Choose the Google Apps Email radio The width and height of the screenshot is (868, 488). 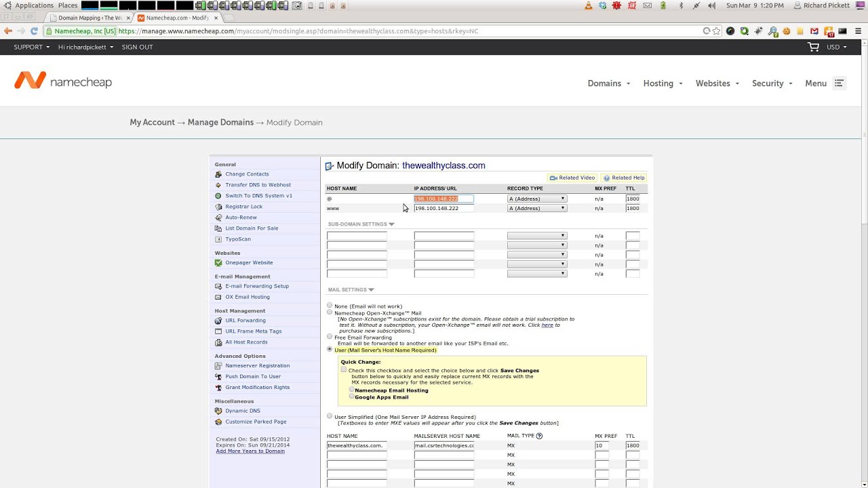352,396
